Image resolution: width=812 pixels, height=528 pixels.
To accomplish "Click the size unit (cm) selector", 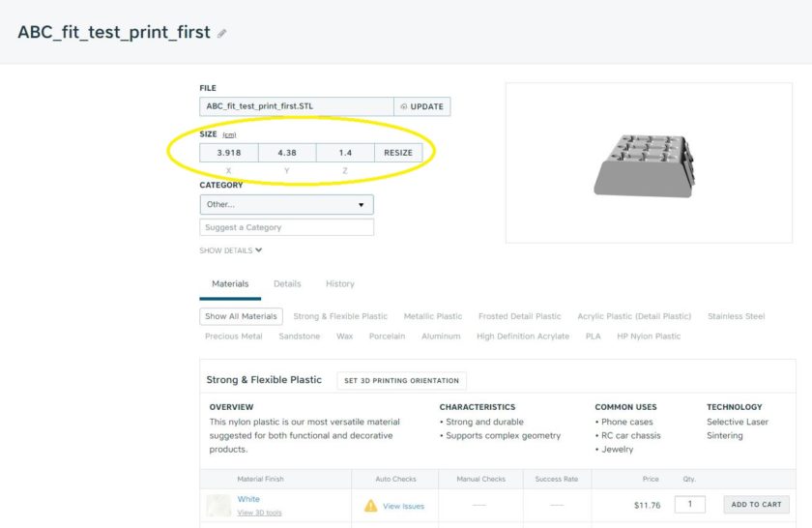I will pos(229,135).
